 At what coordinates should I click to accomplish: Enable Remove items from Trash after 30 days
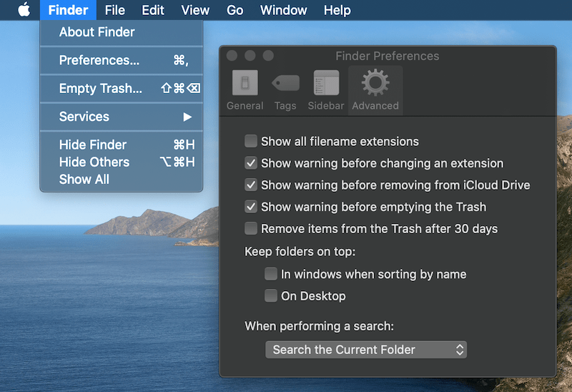[251, 229]
